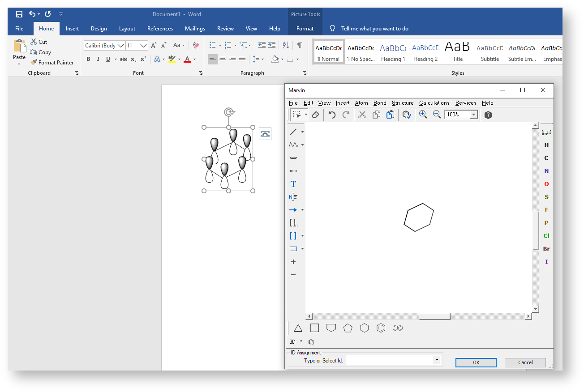
Task: Open the font color red swatch
Action: 187,59
